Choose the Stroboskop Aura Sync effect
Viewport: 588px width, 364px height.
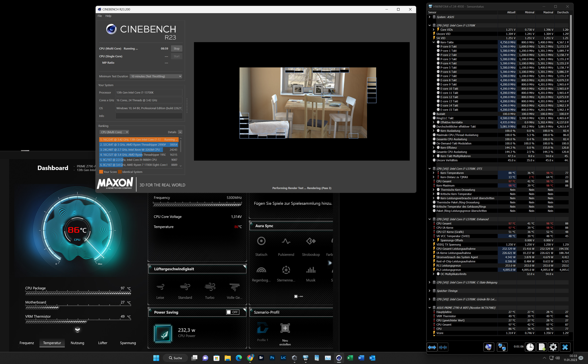tap(311, 241)
